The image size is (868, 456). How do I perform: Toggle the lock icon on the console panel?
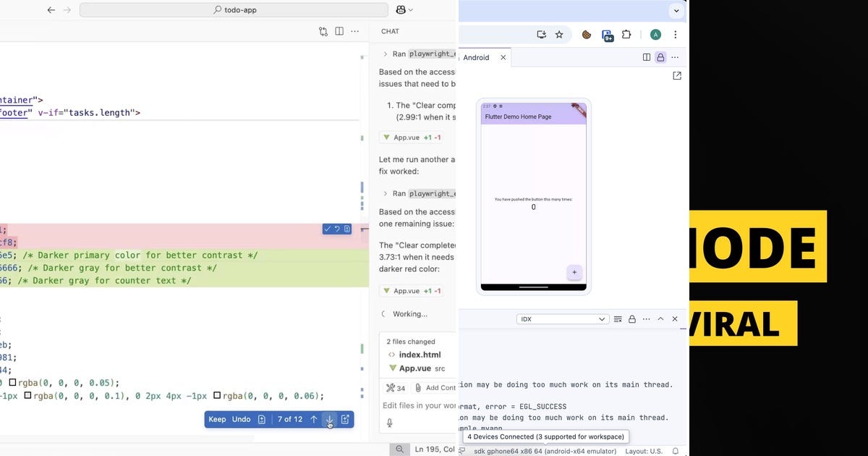coord(632,318)
